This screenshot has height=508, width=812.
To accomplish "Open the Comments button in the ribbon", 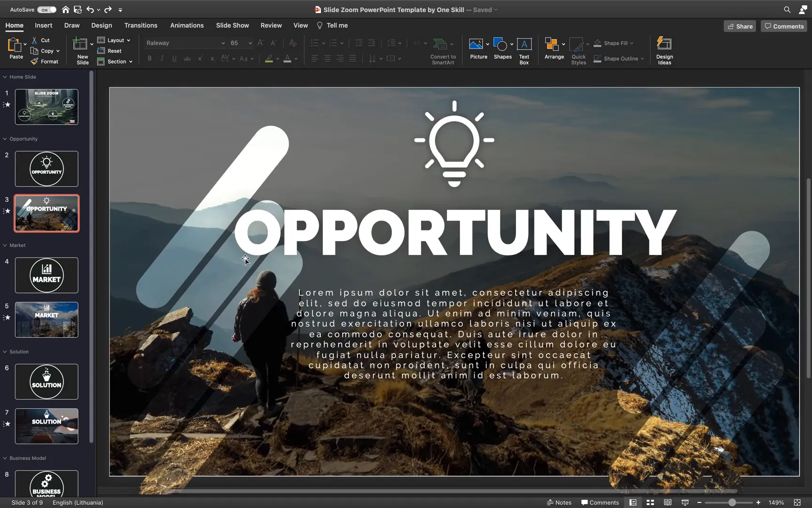I will [x=784, y=26].
